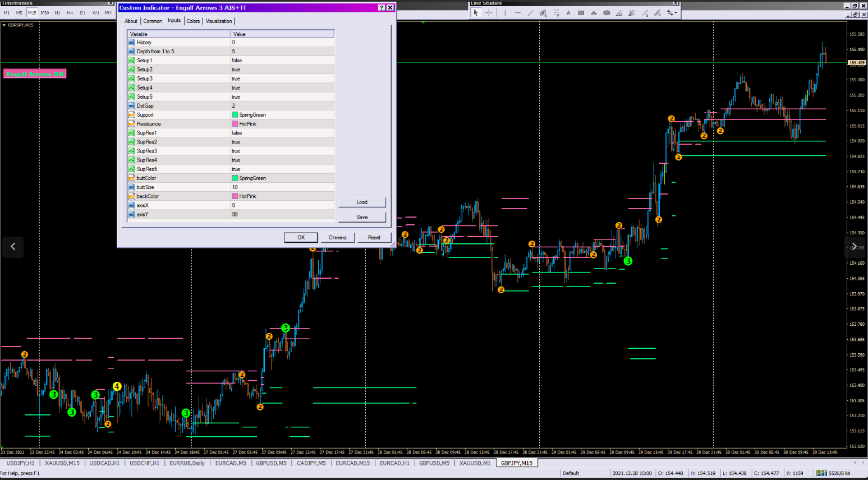Edit the axisY value field

[x=282, y=214]
